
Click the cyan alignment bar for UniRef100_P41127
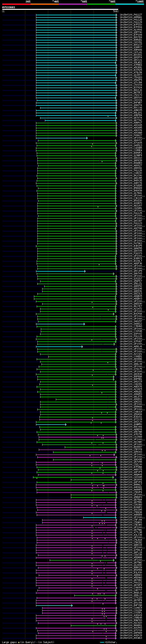76,15
